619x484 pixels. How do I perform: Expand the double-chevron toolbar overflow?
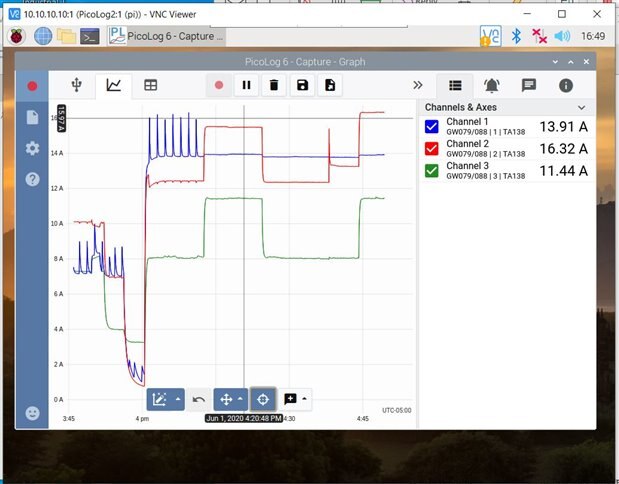[418, 86]
